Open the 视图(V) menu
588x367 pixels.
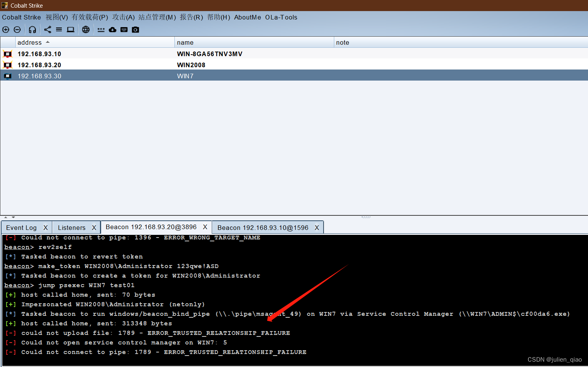[57, 17]
